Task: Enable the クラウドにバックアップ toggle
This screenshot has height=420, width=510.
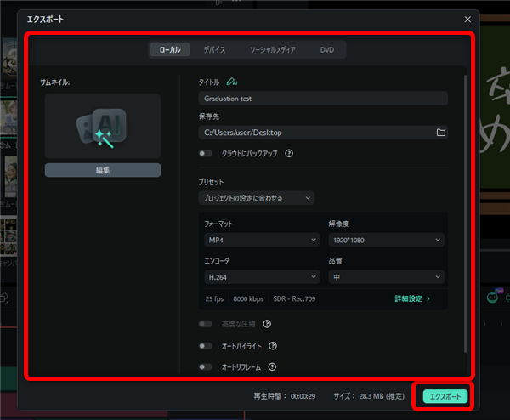Action: click(x=205, y=154)
